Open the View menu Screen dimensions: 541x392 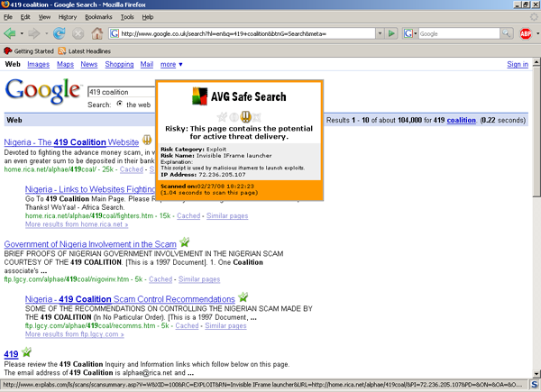44,17
